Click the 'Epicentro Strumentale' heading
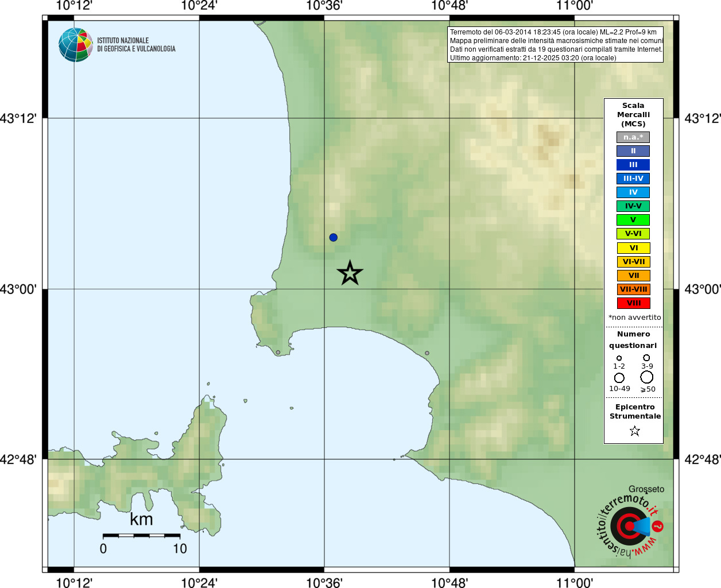Screen dimensions: 721x588 [x=635, y=412]
